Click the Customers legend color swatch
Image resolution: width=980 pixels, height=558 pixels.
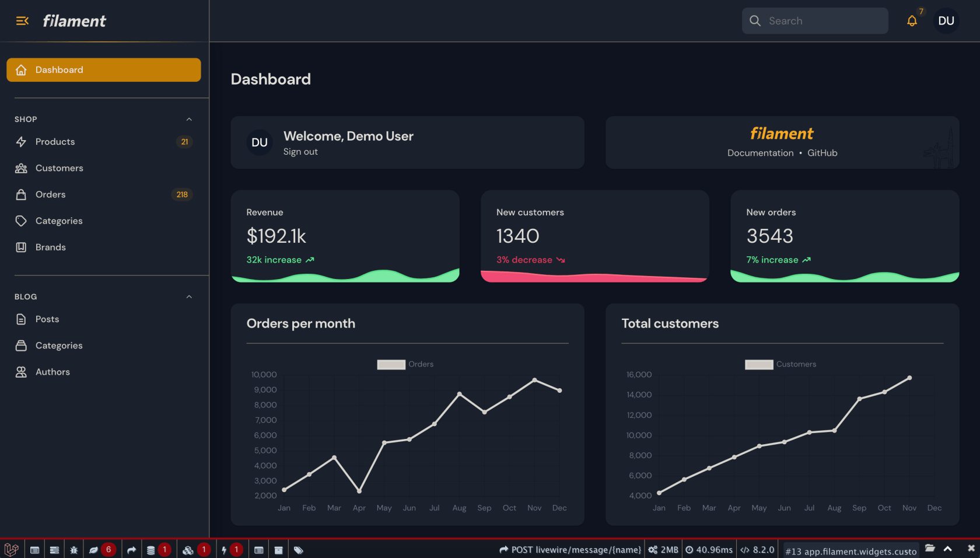click(x=759, y=364)
